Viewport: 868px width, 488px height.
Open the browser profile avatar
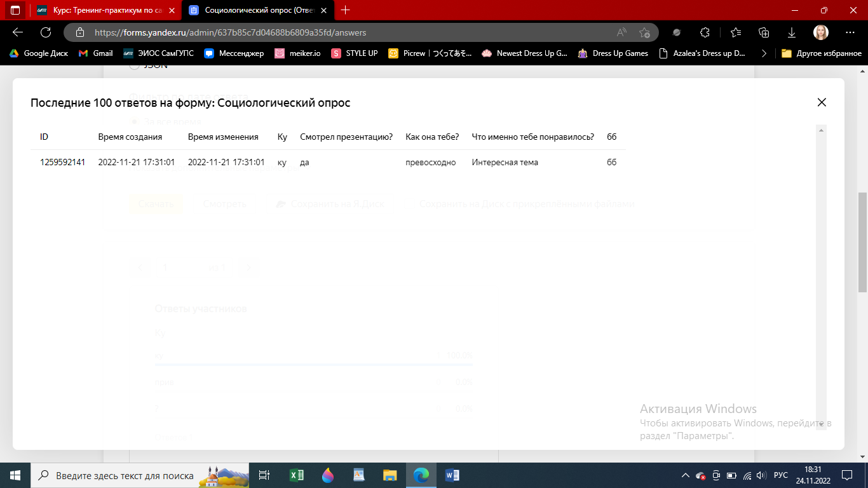pyautogui.click(x=821, y=32)
